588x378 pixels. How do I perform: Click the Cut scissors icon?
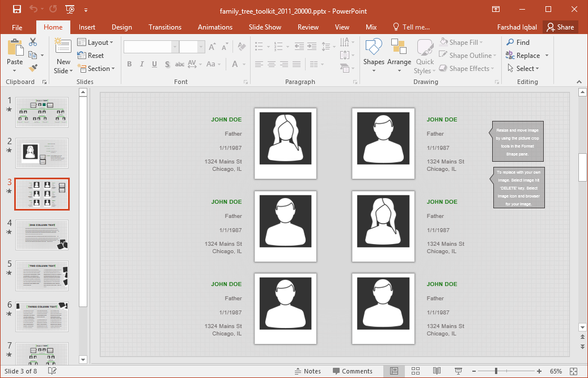coord(33,42)
